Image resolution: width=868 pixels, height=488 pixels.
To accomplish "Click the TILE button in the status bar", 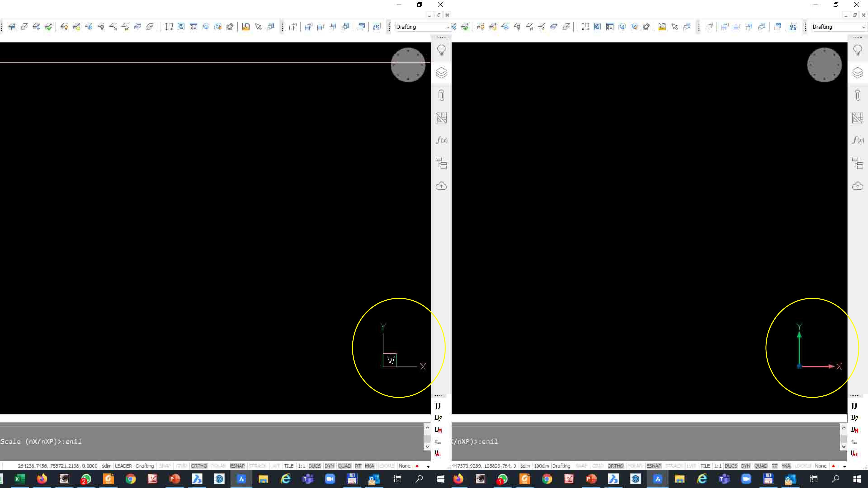I will pyautogui.click(x=289, y=466).
